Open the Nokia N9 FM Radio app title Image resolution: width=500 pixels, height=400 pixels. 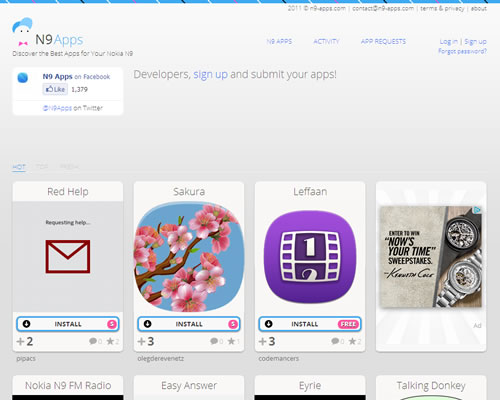[68, 386]
